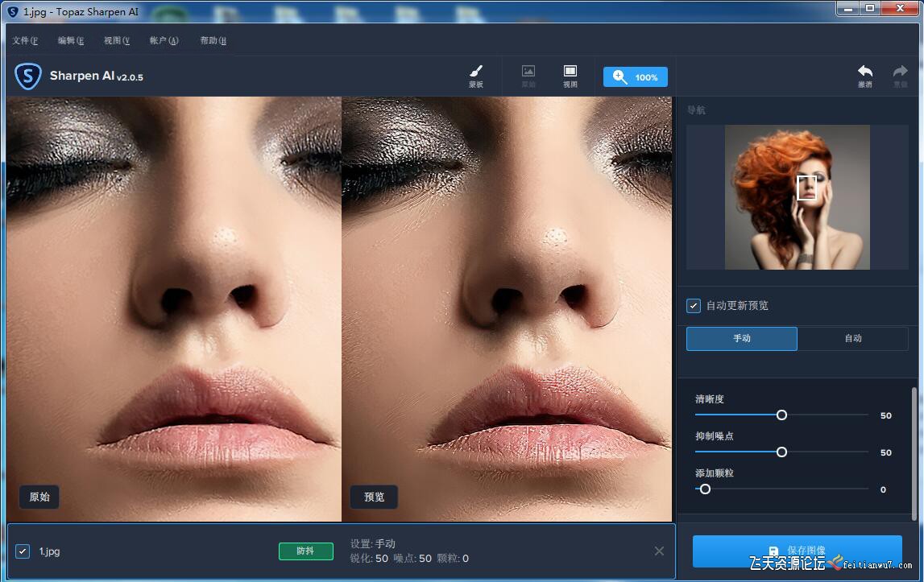The height and width of the screenshot is (582, 924).
Task: Click the 添加颗粒 value 0
Action: pos(883,490)
